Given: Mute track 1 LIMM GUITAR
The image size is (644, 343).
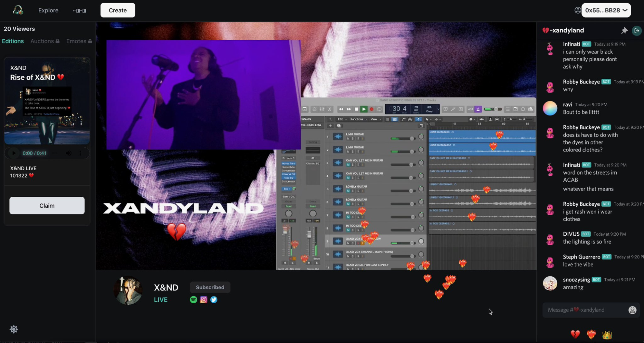Looking at the screenshot, I should click(x=348, y=139).
